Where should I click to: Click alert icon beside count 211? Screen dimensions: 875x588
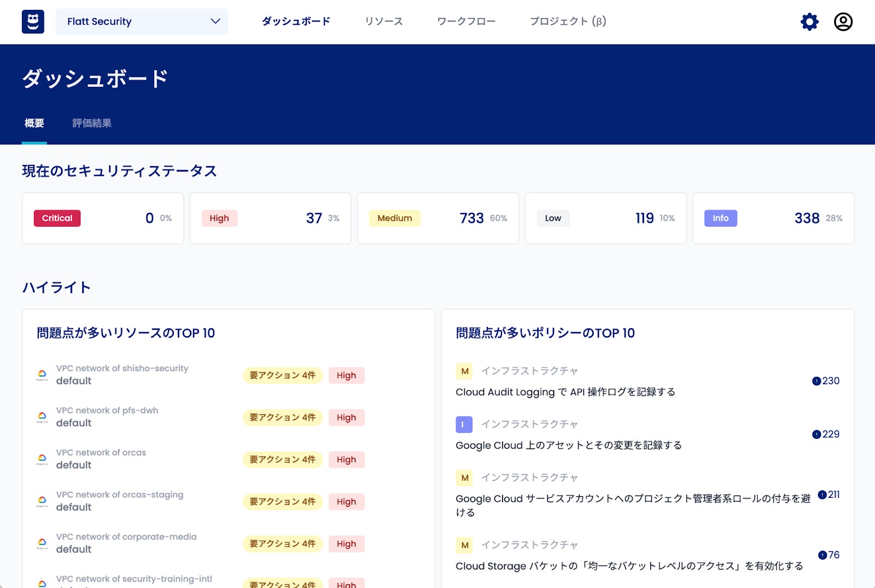point(822,495)
